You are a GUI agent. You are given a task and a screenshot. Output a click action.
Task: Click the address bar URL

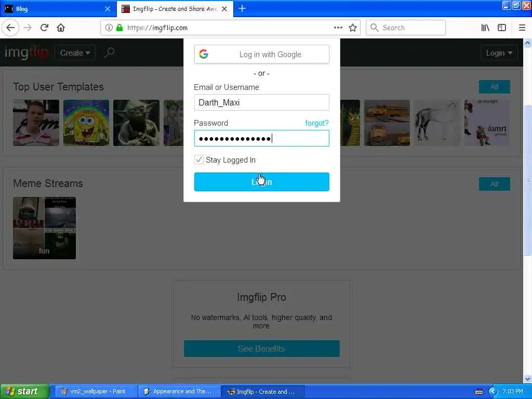tap(157, 28)
